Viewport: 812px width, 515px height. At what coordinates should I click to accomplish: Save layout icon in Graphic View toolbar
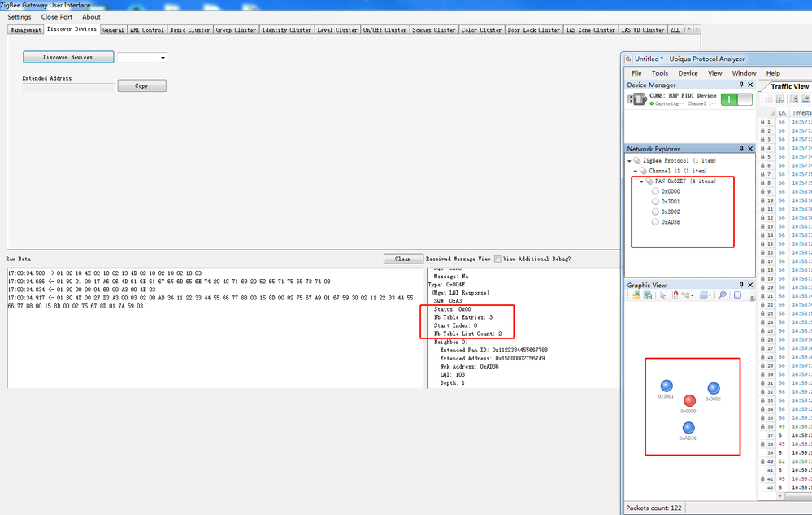point(648,295)
